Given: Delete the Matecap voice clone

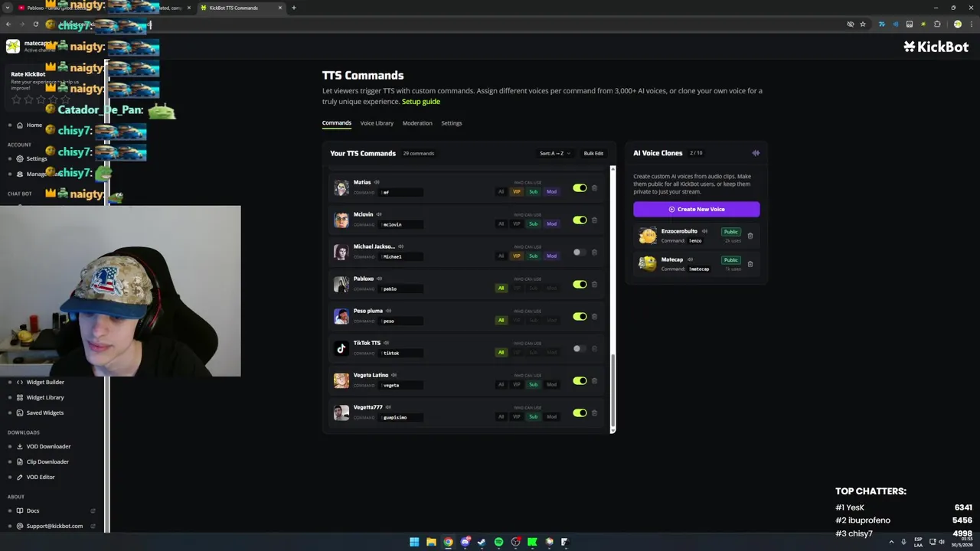Looking at the screenshot, I should click(750, 264).
